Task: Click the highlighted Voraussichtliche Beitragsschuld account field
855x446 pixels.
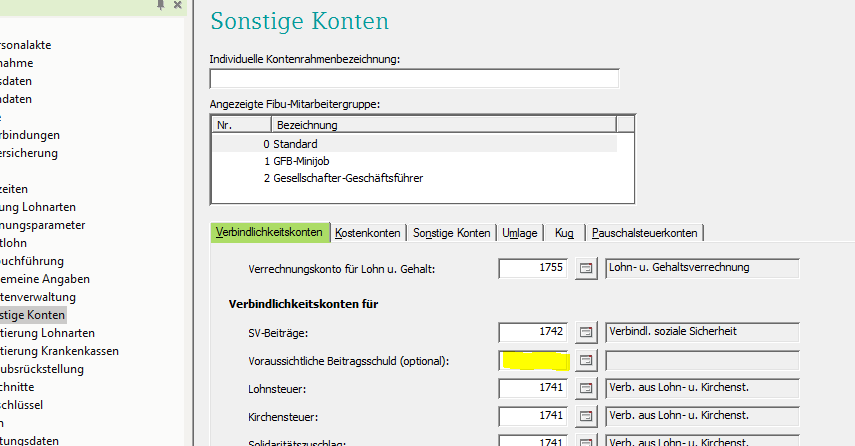Action: pos(534,360)
